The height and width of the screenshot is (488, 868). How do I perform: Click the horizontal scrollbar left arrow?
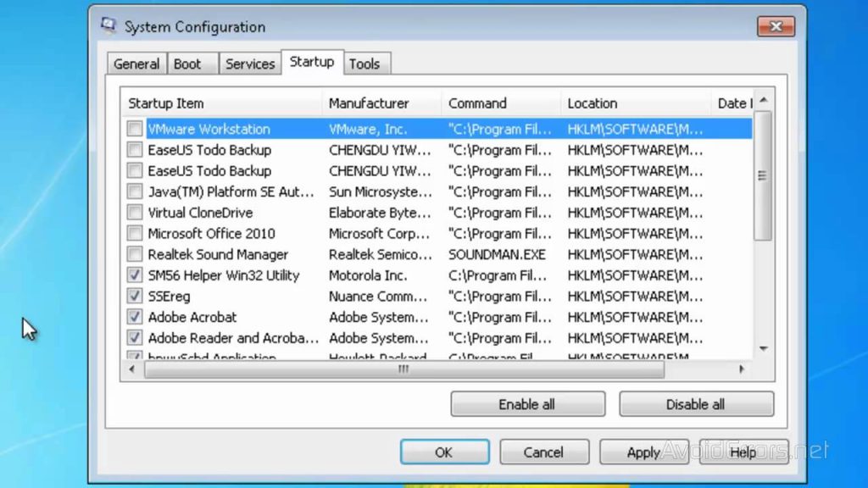click(x=131, y=369)
